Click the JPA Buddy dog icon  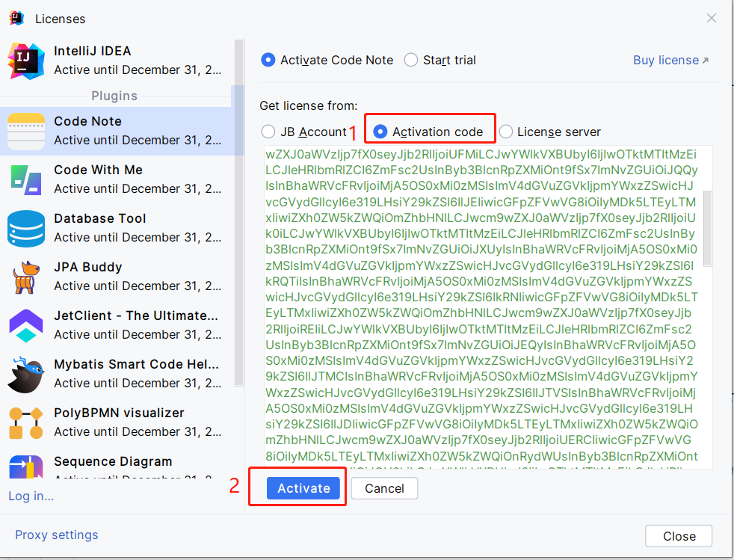pyautogui.click(x=26, y=277)
